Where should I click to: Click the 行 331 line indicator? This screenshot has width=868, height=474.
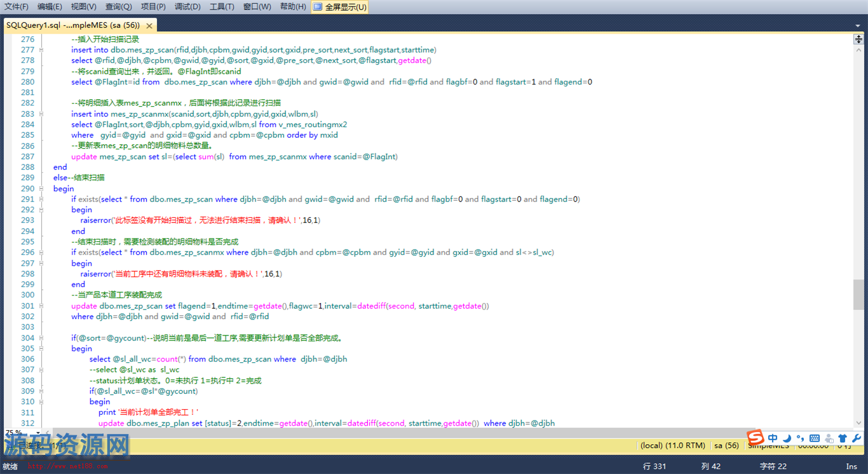654,466
